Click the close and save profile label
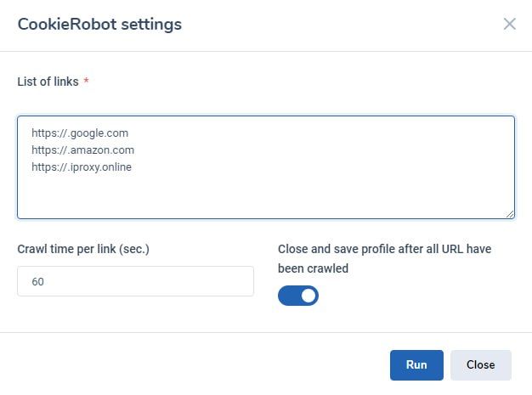The height and width of the screenshot is (395, 532). click(x=384, y=258)
